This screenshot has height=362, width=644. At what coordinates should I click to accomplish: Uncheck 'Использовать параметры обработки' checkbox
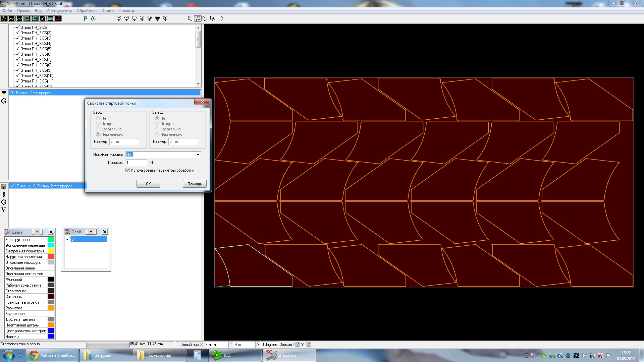[128, 170]
